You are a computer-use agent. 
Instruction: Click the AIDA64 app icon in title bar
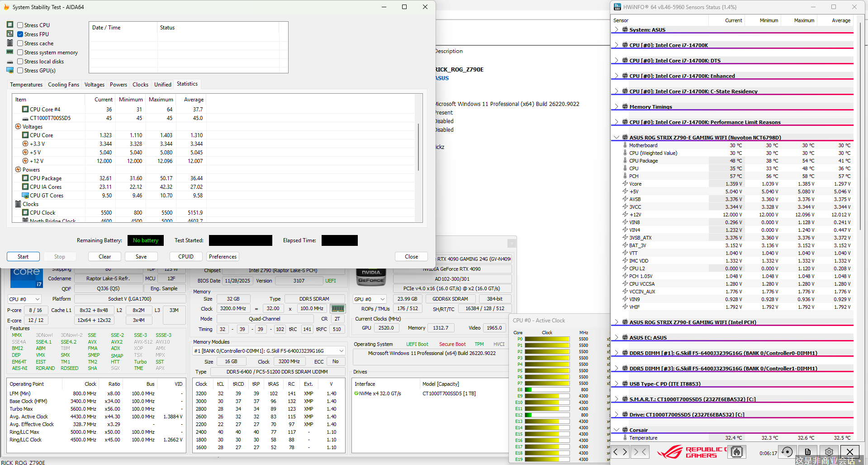(x=6, y=7)
